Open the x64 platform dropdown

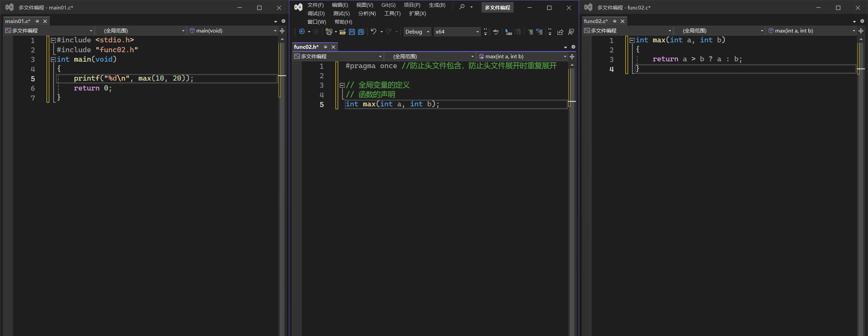point(456,31)
